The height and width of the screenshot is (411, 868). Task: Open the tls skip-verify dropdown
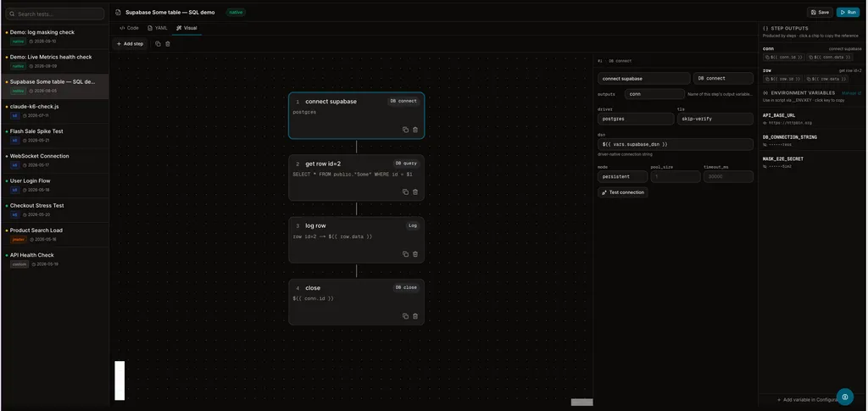click(715, 119)
